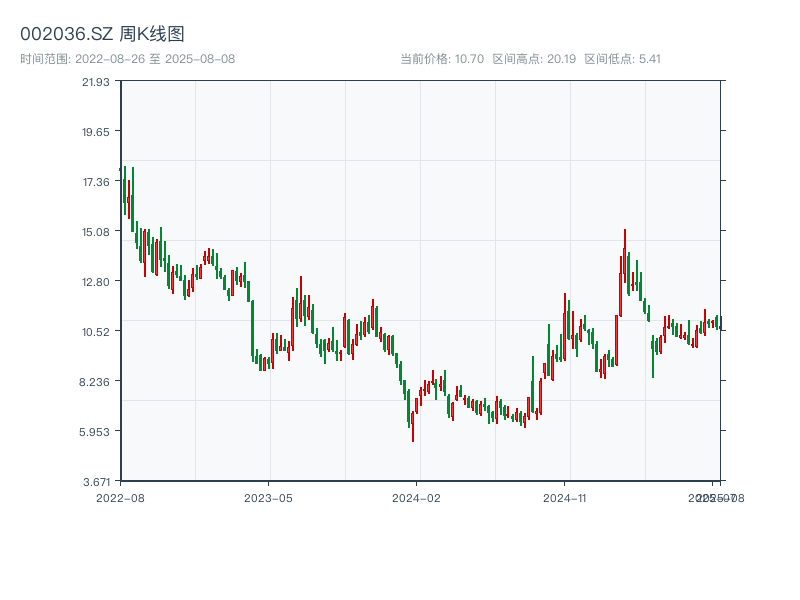The width and height of the screenshot is (800, 600).
Task: Select the 2024-02 x-axis label
Action: click(x=416, y=498)
